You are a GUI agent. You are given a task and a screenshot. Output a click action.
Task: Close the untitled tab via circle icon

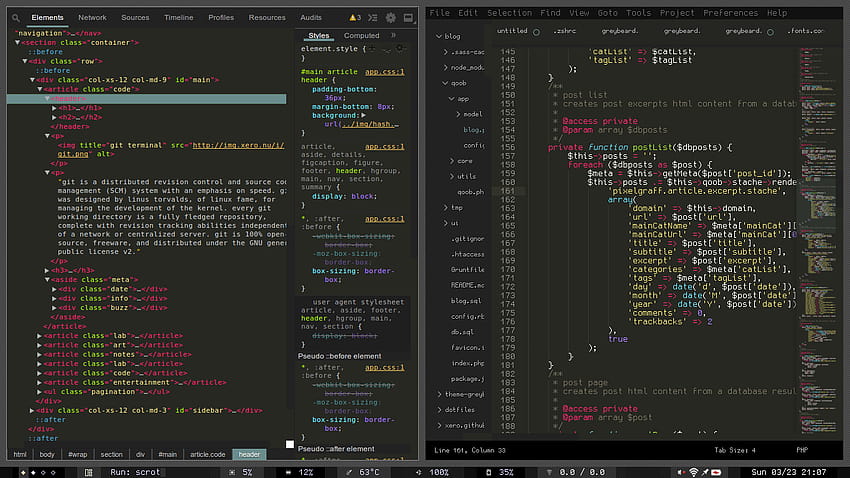(x=536, y=32)
